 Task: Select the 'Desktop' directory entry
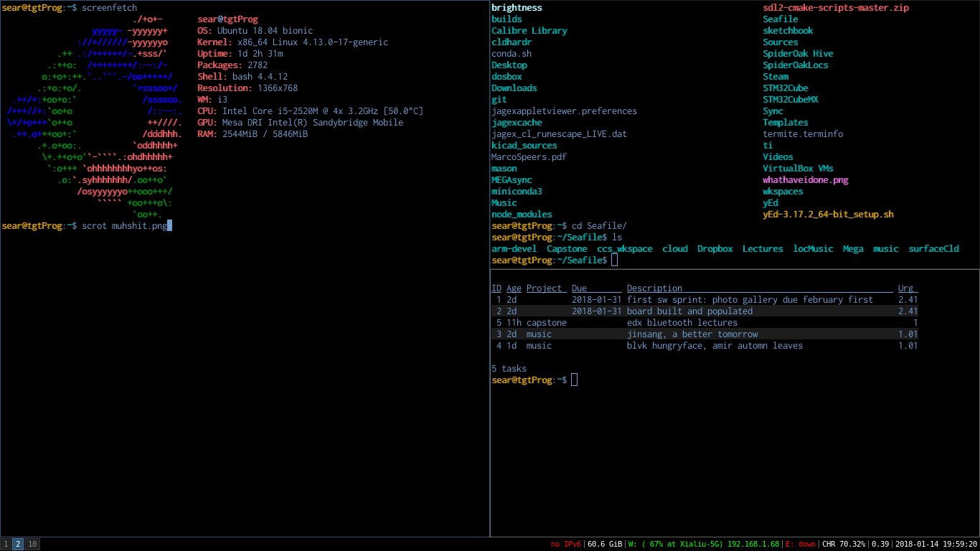509,65
